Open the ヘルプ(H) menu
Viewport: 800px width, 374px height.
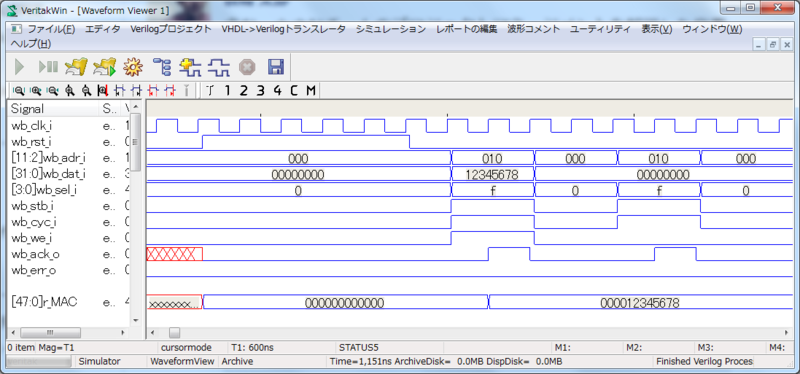31,44
